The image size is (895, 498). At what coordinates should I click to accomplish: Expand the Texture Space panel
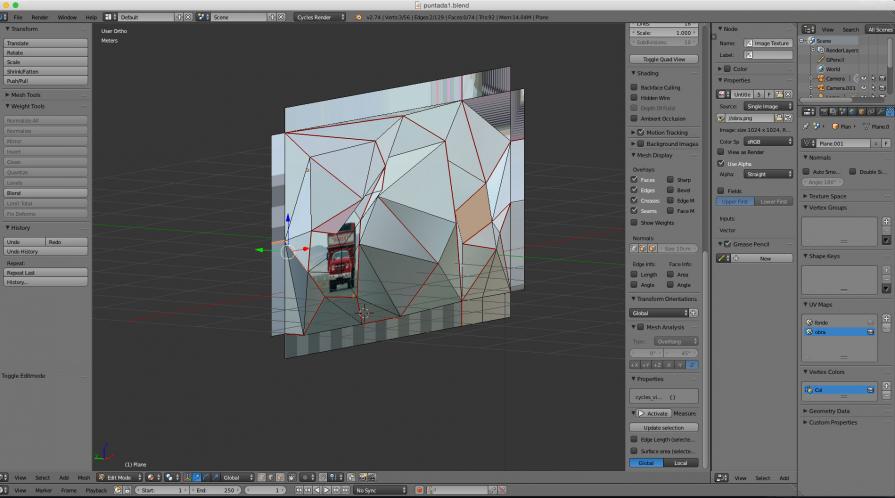[825, 196]
